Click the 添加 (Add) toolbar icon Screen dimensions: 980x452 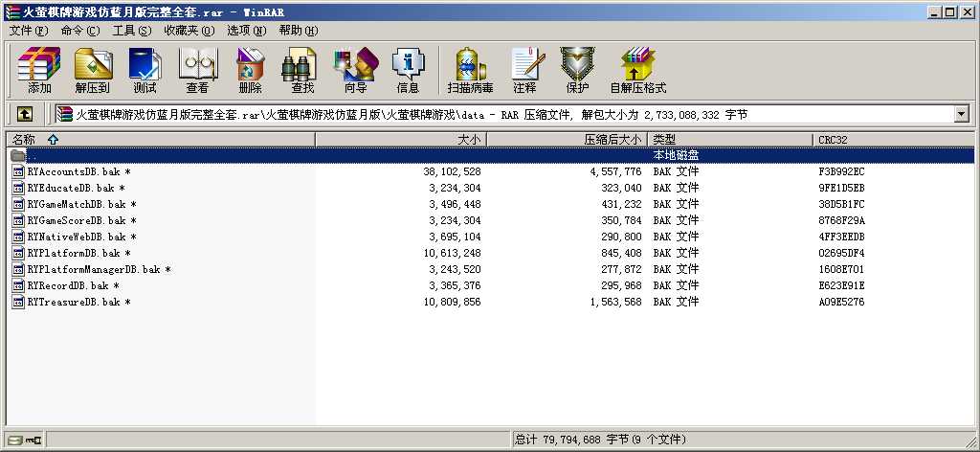[38, 69]
